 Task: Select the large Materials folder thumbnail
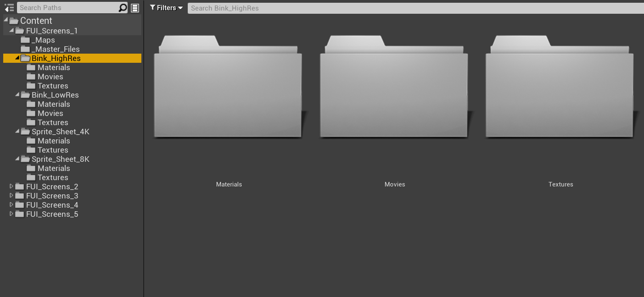coord(228,87)
